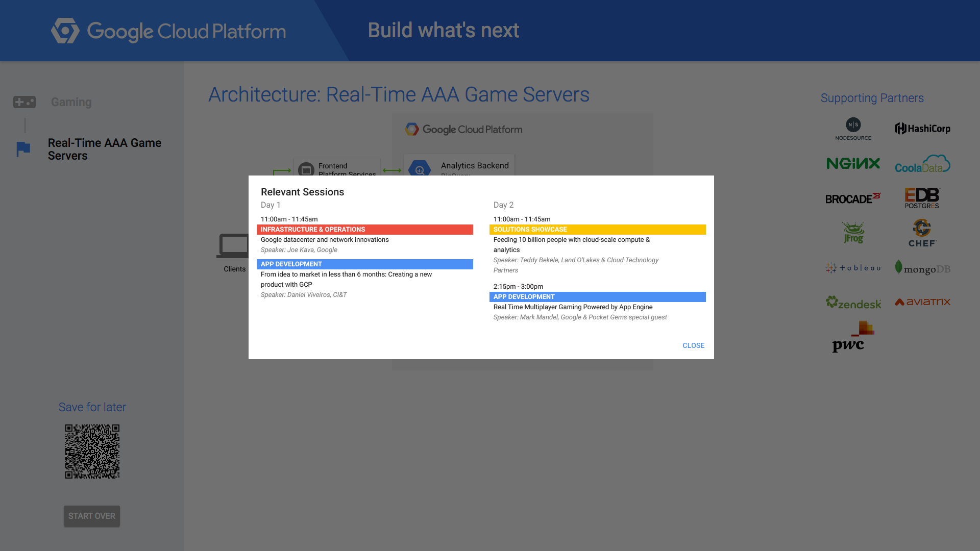Click the 'Save for later' label
This screenshot has width=980, height=551.
tap(92, 407)
